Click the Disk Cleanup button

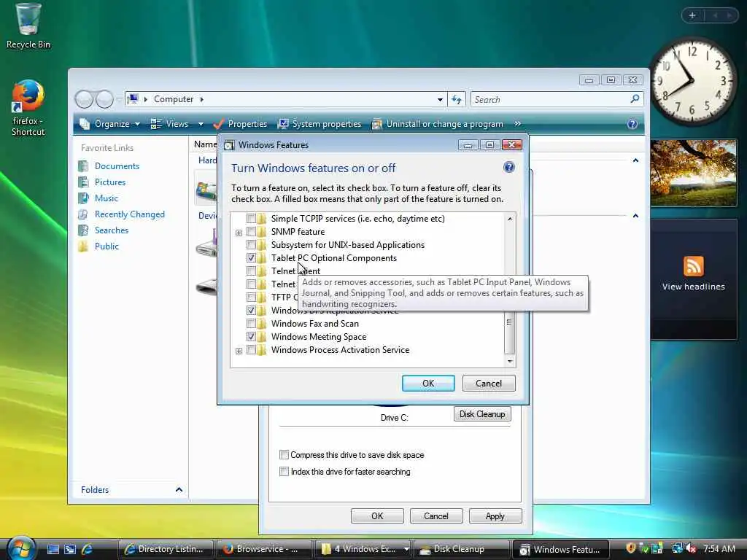pyautogui.click(x=482, y=414)
